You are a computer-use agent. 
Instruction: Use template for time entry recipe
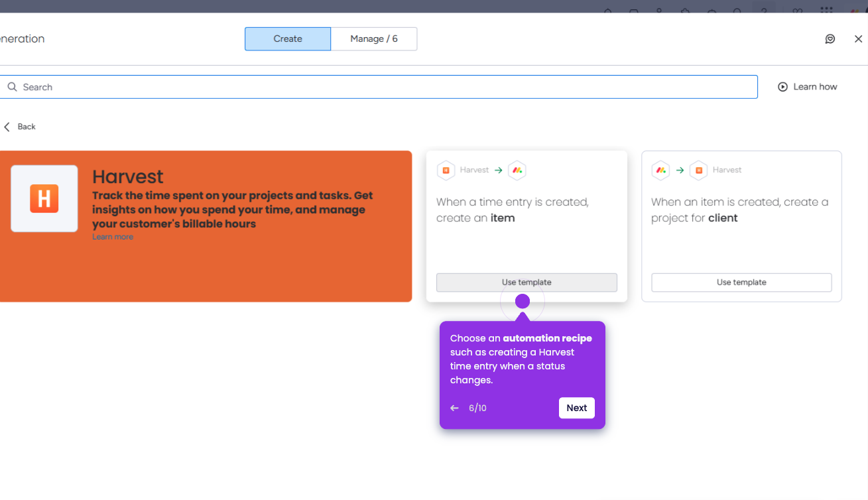click(x=527, y=282)
